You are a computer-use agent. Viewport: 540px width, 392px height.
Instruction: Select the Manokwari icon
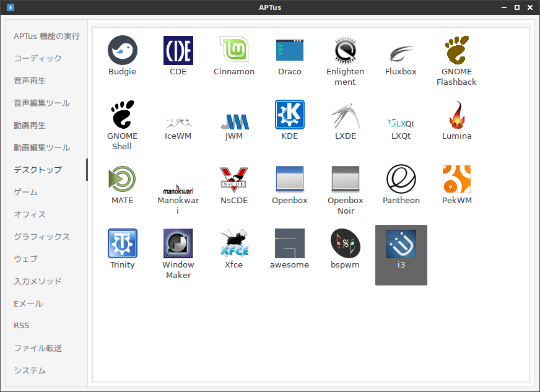tap(178, 189)
